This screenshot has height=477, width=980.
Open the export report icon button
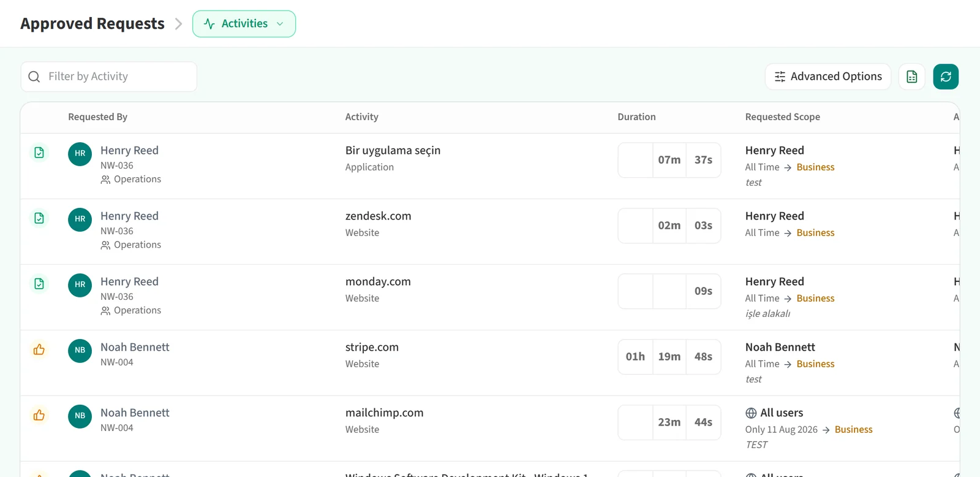912,77
